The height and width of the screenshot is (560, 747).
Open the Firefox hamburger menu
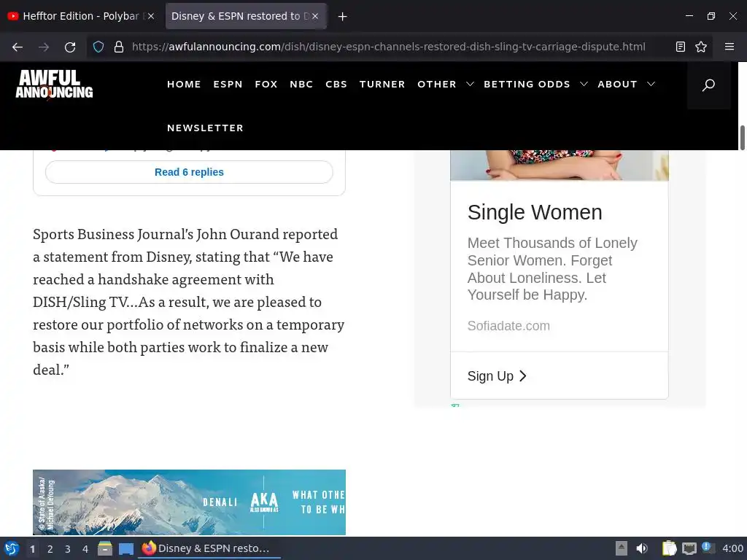tap(729, 47)
